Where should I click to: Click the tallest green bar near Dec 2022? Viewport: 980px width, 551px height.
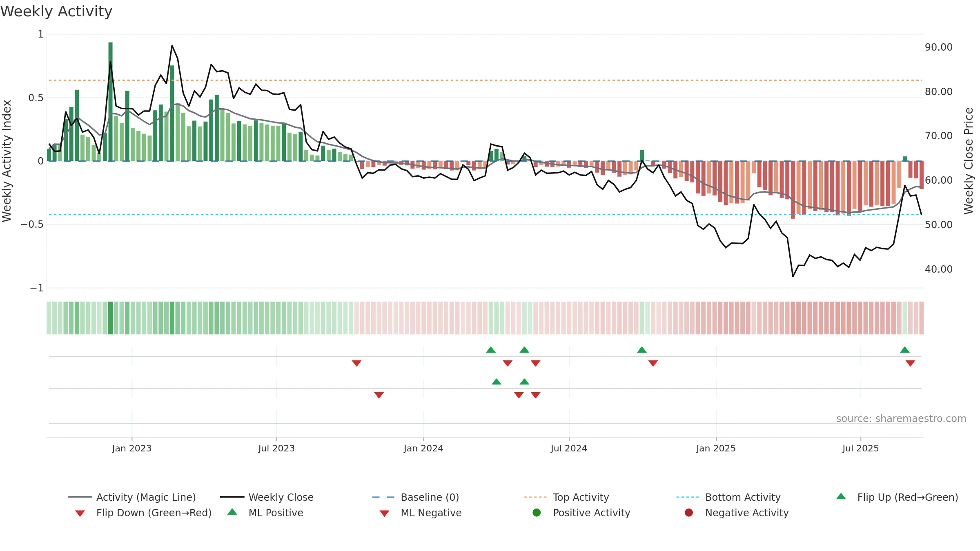[111, 101]
